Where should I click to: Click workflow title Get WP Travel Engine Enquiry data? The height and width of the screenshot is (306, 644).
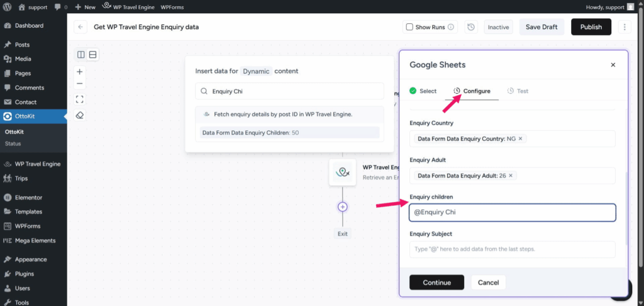(146, 27)
